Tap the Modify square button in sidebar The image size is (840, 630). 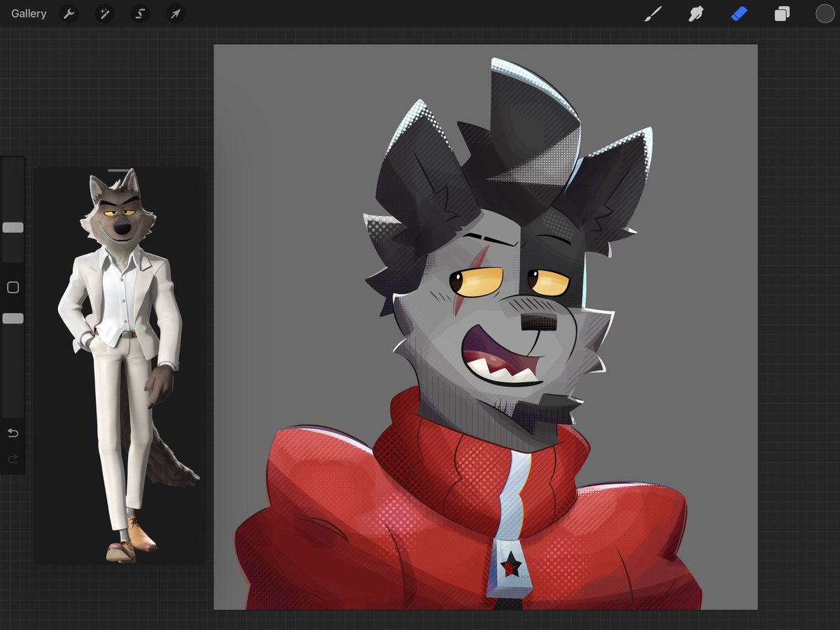point(13,288)
